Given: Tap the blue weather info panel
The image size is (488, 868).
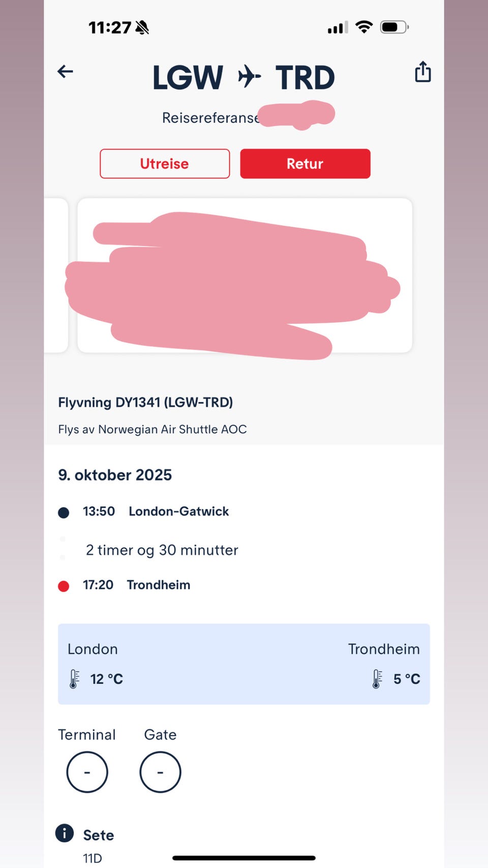Looking at the screenshot, I should pos(244,664).
